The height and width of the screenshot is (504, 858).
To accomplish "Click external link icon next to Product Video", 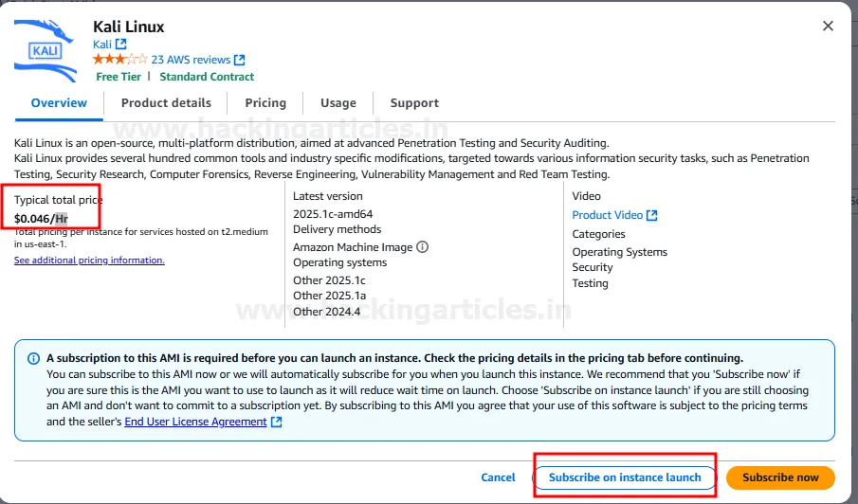I will tap(652, 215).
